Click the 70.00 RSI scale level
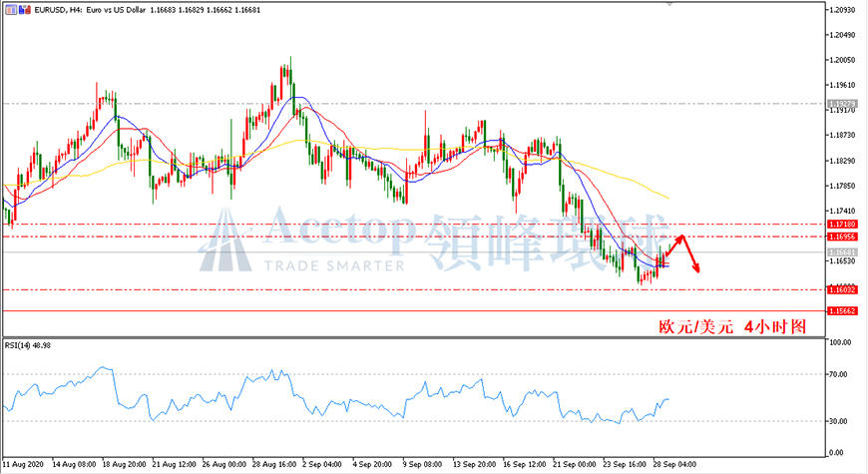 [x=839, y=374]
